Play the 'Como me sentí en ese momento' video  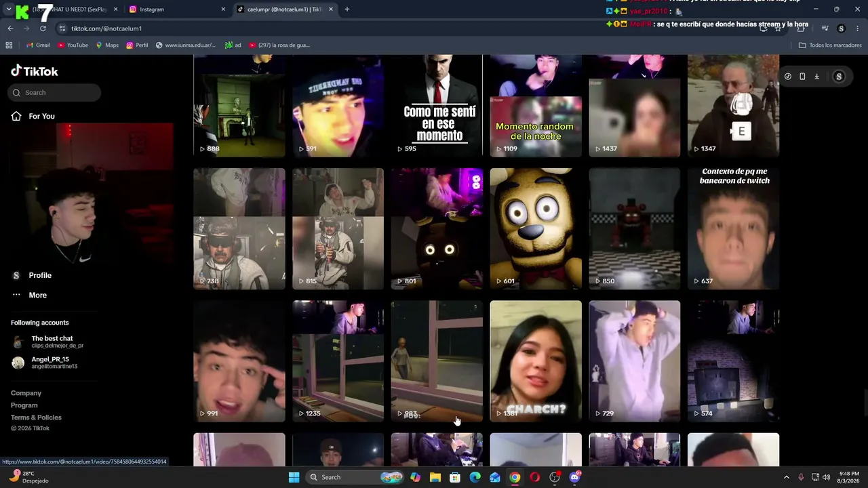coord(437,106)
